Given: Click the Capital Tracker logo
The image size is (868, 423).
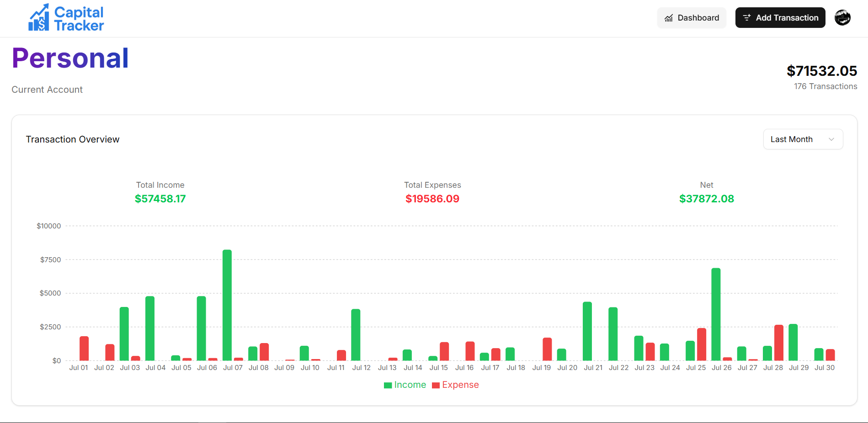Looking at the screenshot, I should pyautogui.click(x=66, y=18).
